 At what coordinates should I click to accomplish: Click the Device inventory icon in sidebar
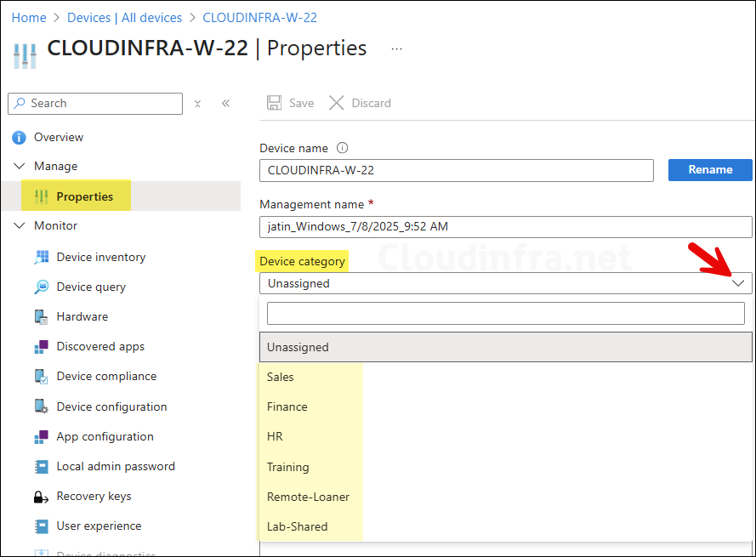[x=41, y=258]
